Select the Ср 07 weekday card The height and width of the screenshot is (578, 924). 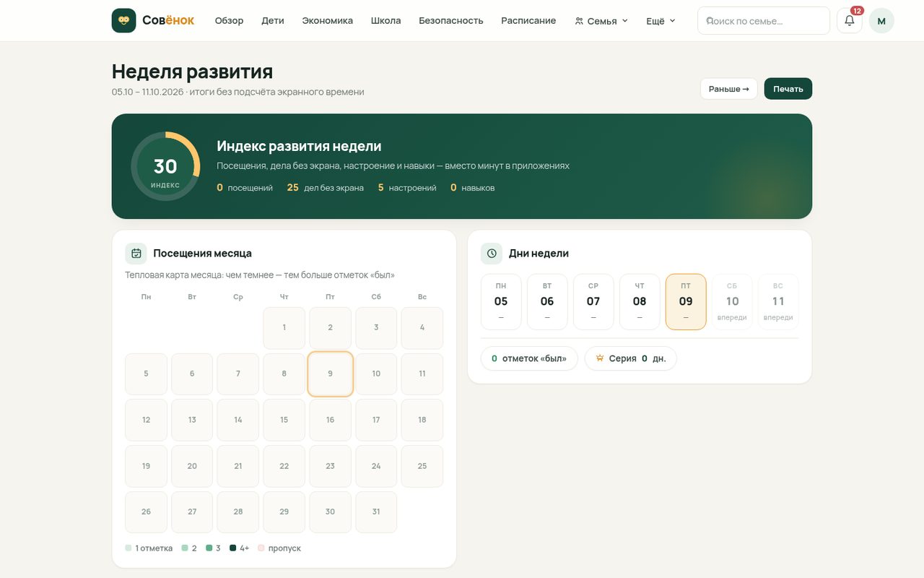[593, 302]
